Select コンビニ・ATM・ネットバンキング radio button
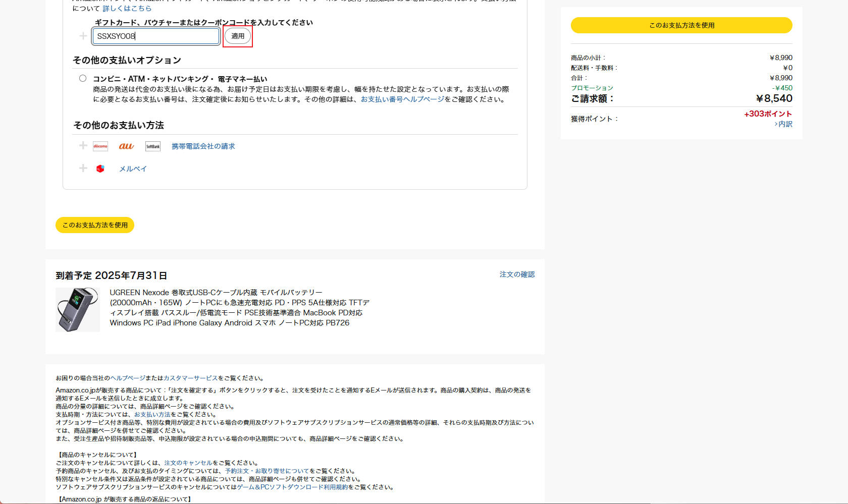The width and height of the screenshot is (848, 504). click(83, 78)
